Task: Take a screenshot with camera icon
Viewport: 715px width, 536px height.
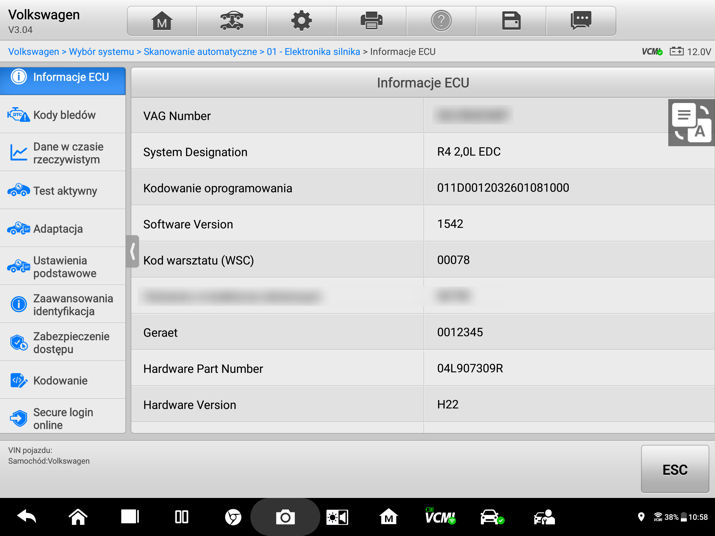Action: click(x=285, y=517)
